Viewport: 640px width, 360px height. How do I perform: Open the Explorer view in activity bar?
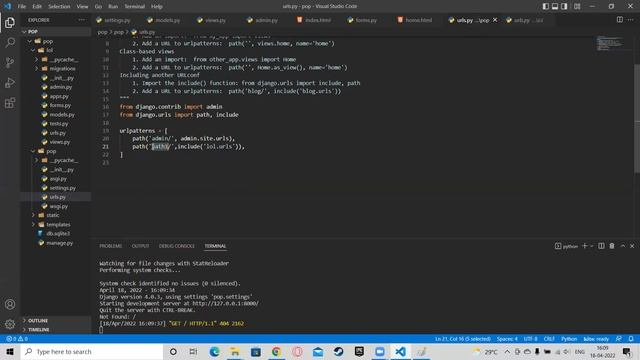10,22
